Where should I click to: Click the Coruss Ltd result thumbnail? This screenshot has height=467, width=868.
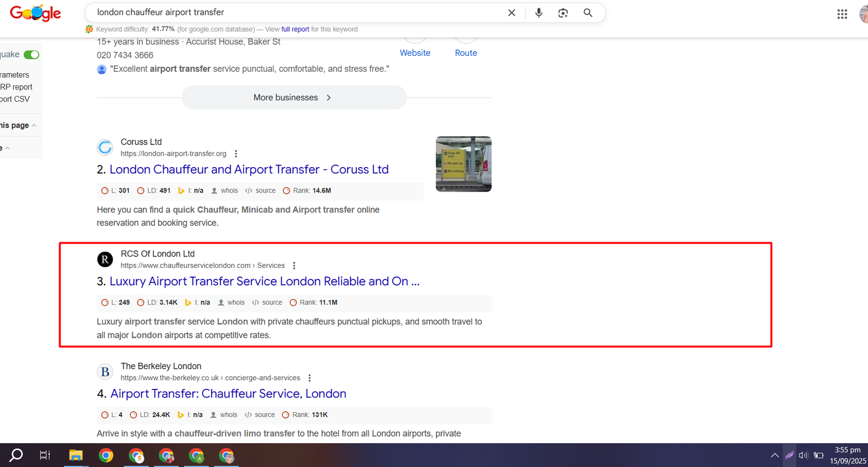point(463,164)
